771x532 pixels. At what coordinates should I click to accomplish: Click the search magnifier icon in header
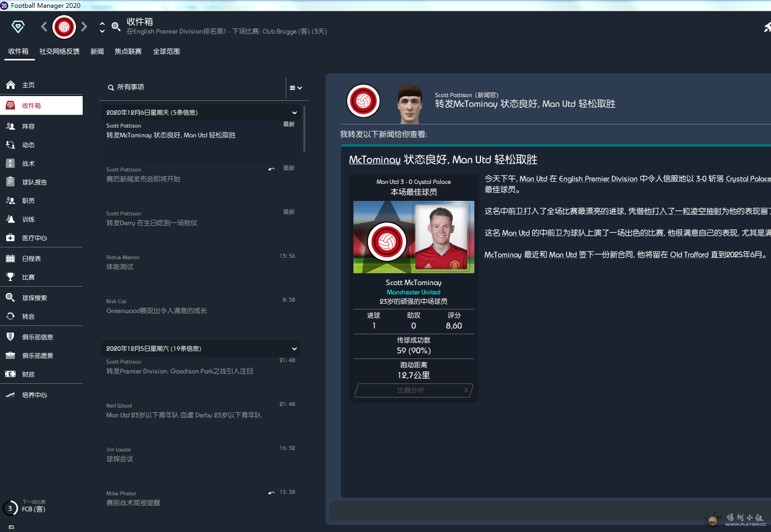[116, 26]
